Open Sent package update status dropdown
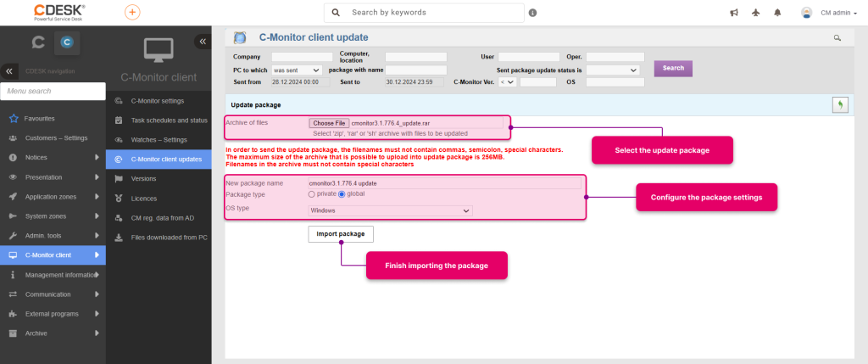 (613, 70)
